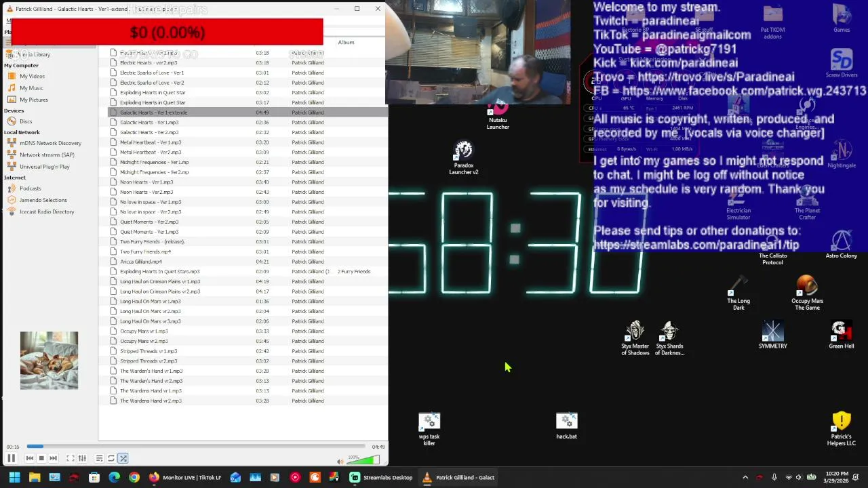Skip to previous track in VLC
The width and height of the screenshot is (868, 488).
coord(29,458)
